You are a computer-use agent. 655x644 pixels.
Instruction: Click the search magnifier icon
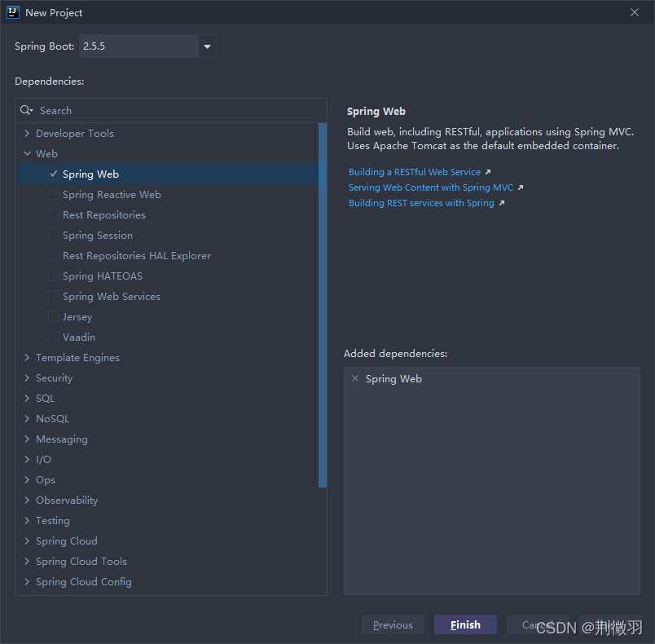pyautogui.click(x=26, y=110)
